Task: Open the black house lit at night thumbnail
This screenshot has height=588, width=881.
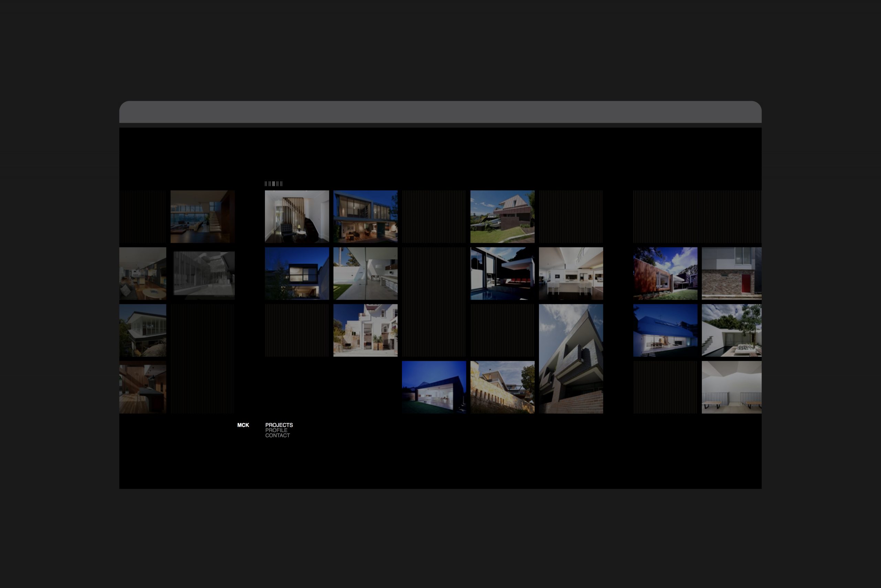Action: pyautogui.click(x=434, y=387)
